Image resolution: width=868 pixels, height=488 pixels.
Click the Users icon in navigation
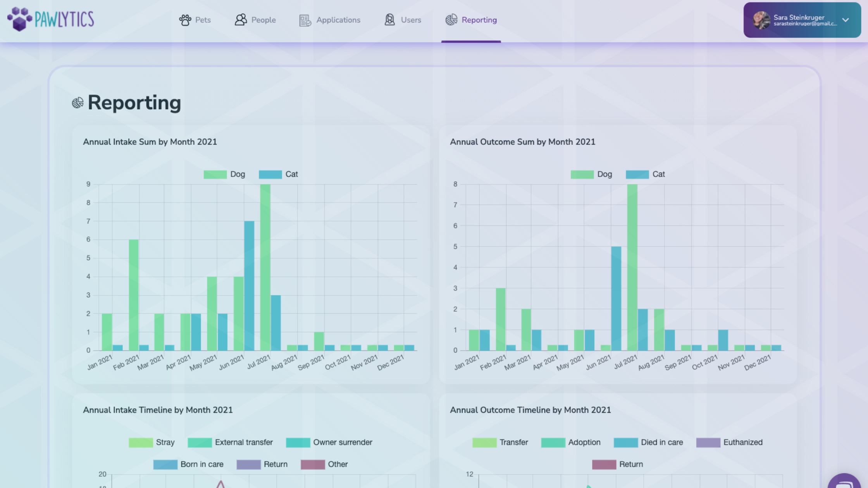pyautogui.click(x=390, y=20)
